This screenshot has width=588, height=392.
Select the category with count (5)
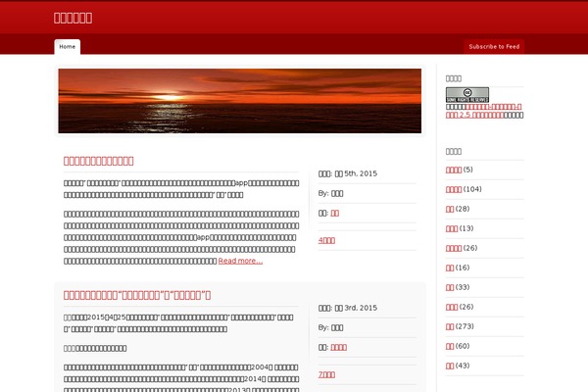click(454, 170)
